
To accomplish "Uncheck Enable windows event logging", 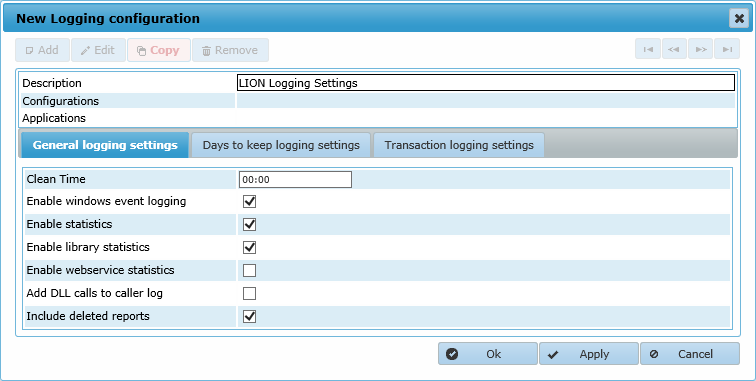I will pyautogui.click(x=249, y=201).
